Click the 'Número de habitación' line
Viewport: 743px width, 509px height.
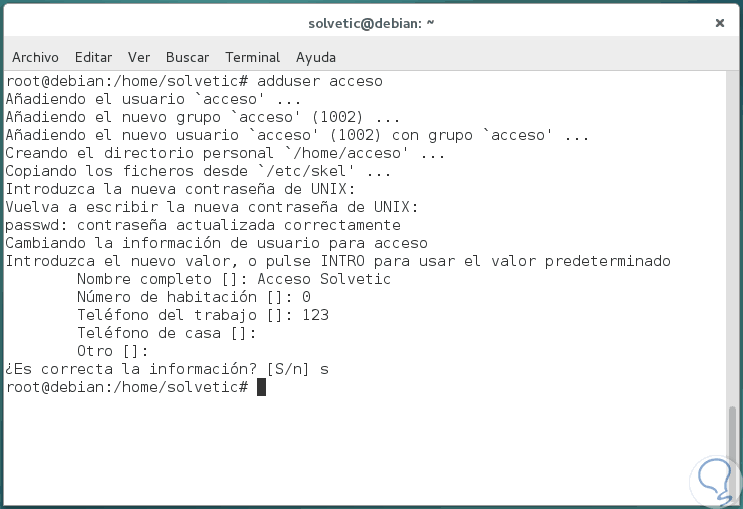pyautogui.click(x=194, y=297)
